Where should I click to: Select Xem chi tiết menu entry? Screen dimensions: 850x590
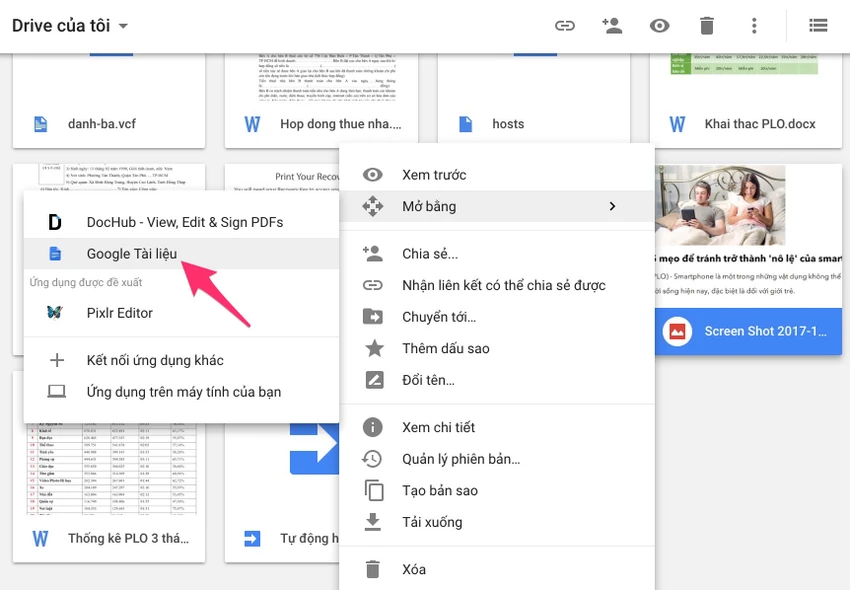pyautogui.click(x=497, y=427)
